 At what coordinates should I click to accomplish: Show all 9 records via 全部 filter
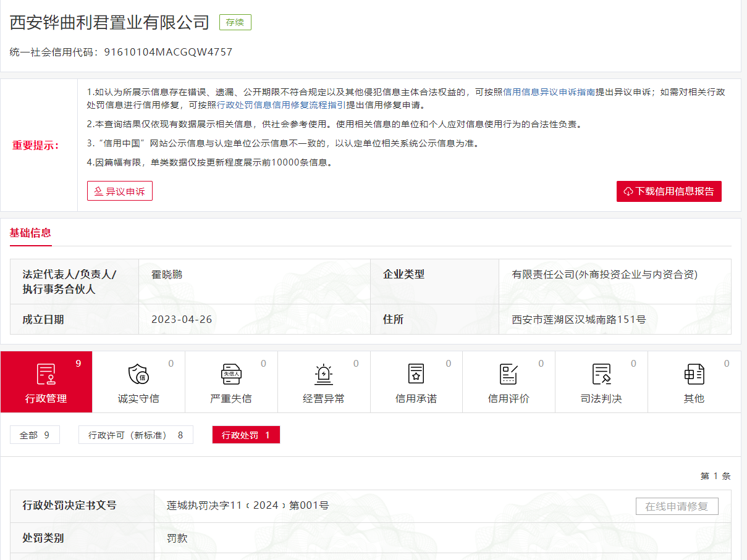tap(35, 435)
